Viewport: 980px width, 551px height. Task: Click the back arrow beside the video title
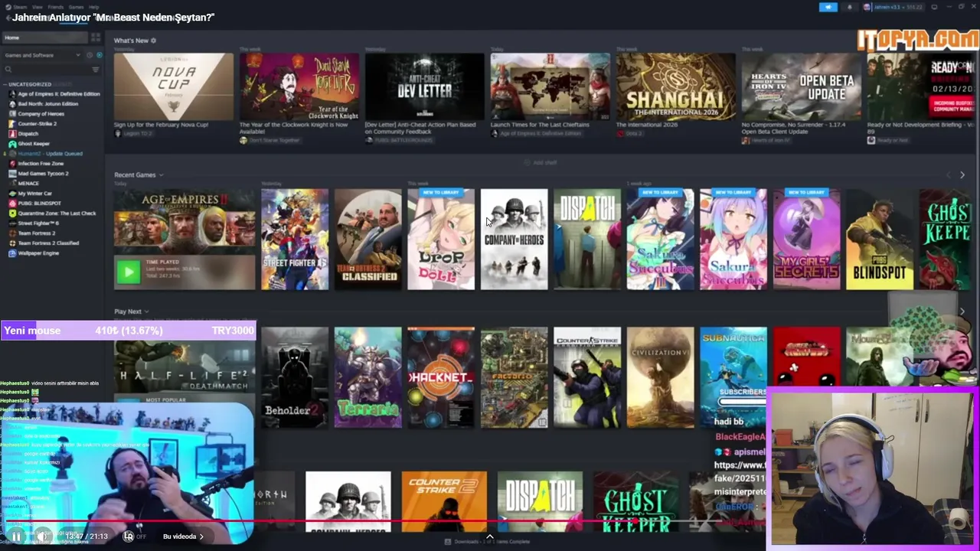[7, 17]
